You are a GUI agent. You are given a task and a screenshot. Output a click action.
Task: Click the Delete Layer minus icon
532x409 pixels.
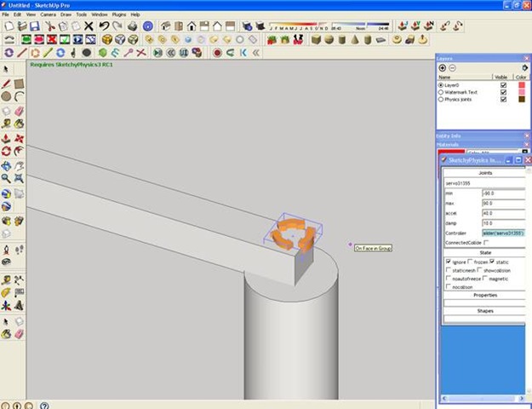coord(451,67)
